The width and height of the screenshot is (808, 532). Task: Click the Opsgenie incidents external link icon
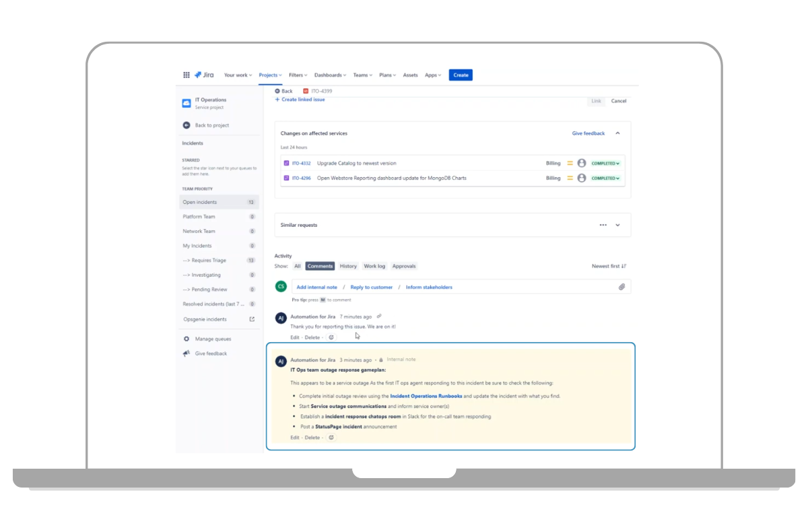click(252, 319)
